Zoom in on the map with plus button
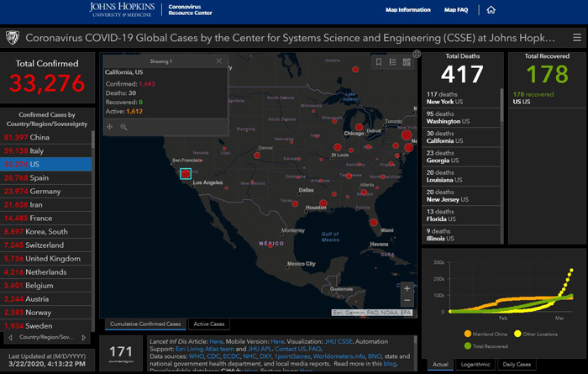Image resolution: width=588 pixels, height=374 pixels. tap(407, 288)
